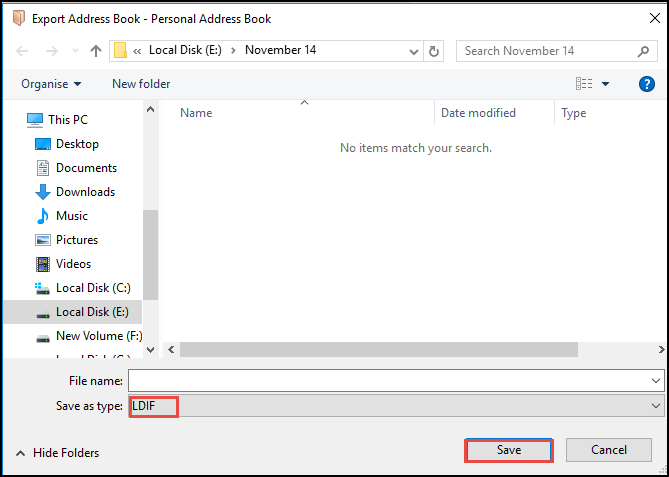Open Music in navigation pane
Image resolution: width=669 pixels, height=477 pixels.
[72, 215]
